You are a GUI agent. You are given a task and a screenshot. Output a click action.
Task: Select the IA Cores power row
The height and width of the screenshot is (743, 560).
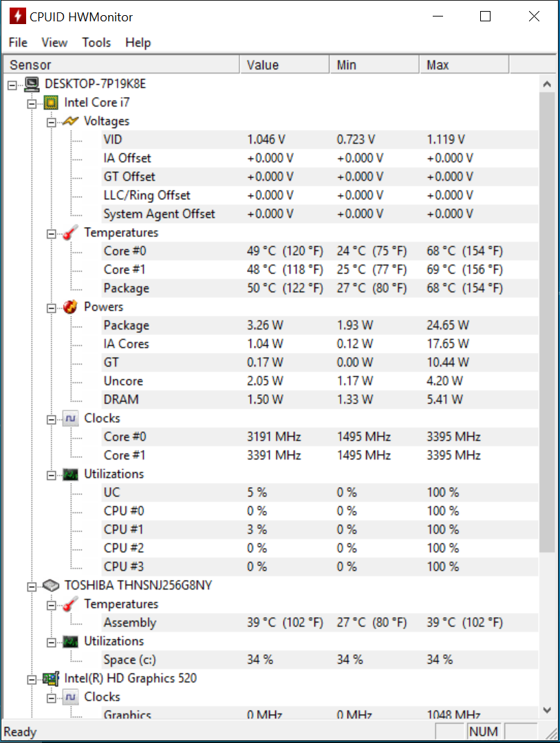321,344
